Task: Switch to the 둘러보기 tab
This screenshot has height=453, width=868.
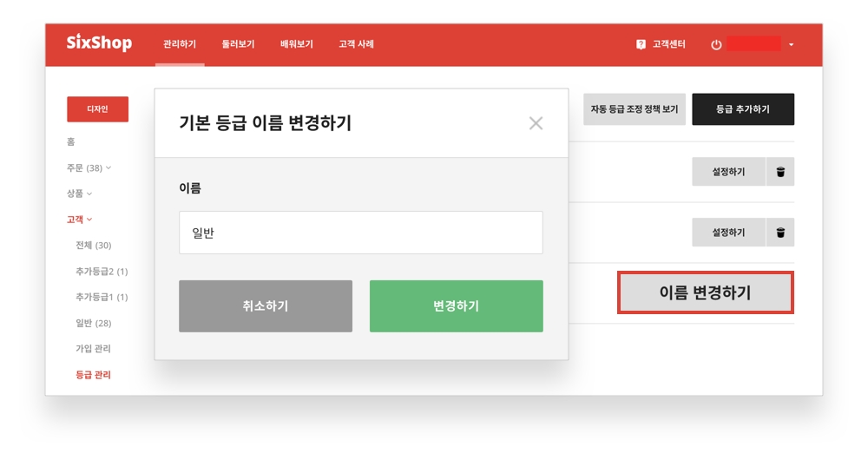Action: 238,44
